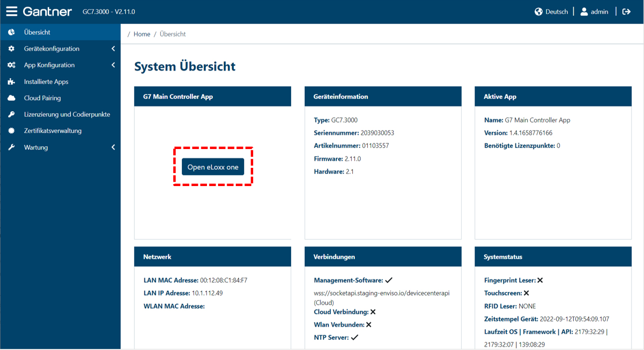Click the Zertifikatsverwaltung badge icon
Screen dimensions: 644x350
(12, 131)
